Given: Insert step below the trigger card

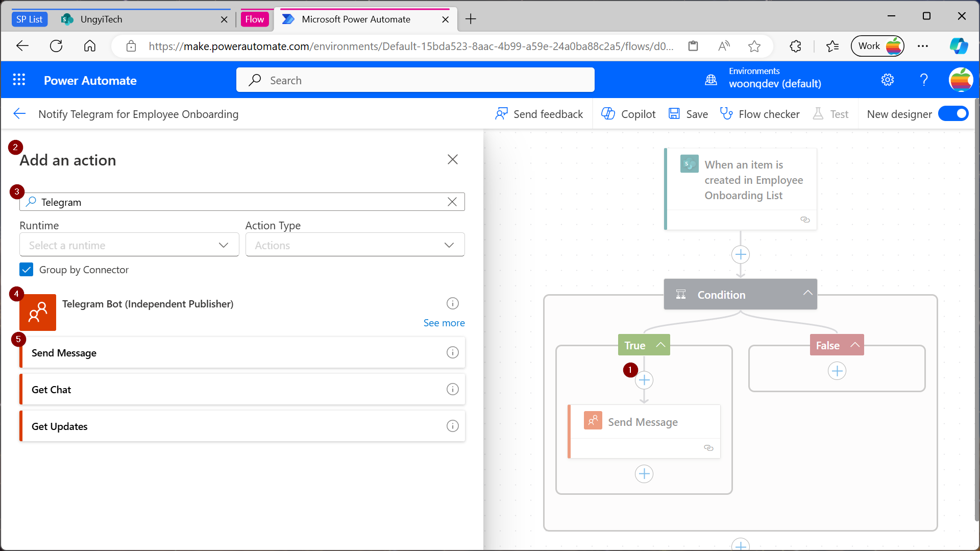Looking at the screenshot, I should click(740, 254).
